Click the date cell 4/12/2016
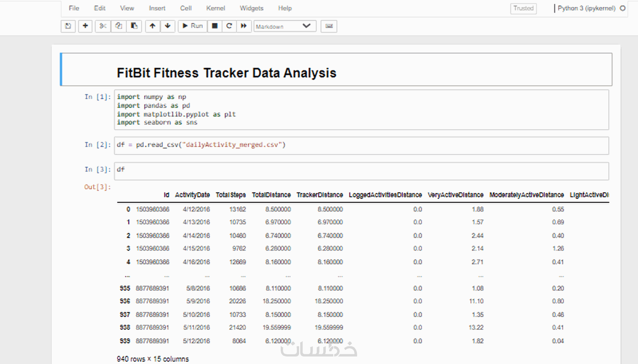 coord(196,209)
